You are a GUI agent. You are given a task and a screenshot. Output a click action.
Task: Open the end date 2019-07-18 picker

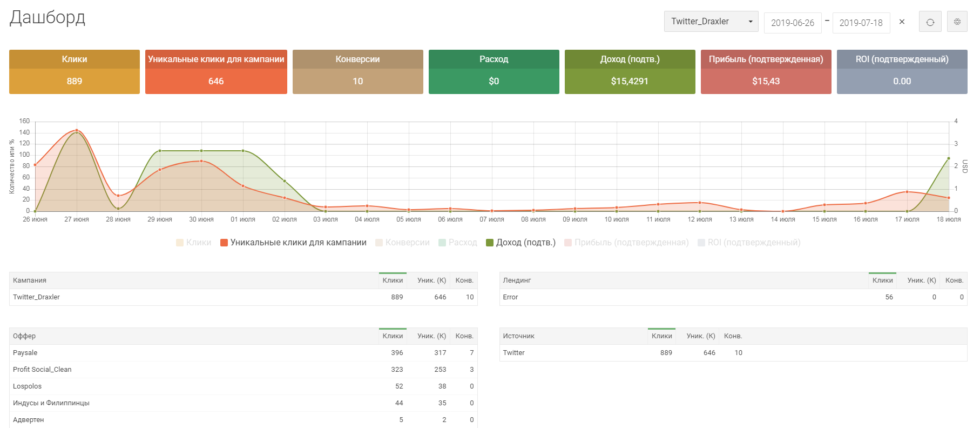tap(861, 23)
